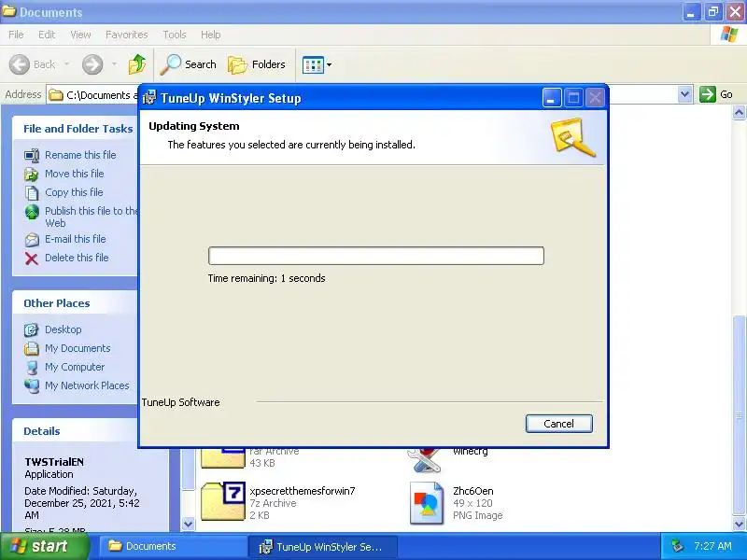Open My Network Places link
The height and width of the screenshot is (560, 747).
tap(87, 385)
